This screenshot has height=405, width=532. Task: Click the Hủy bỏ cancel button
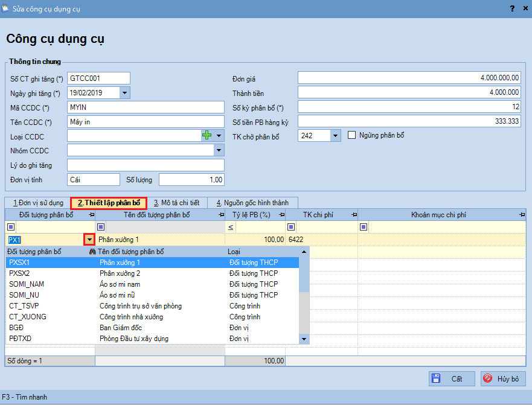[x=502, y=378]
